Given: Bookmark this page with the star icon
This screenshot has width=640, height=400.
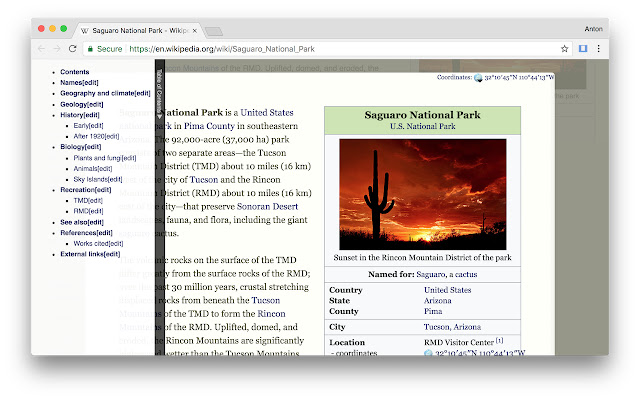Looking at the screenshot, I should point(564,48).
